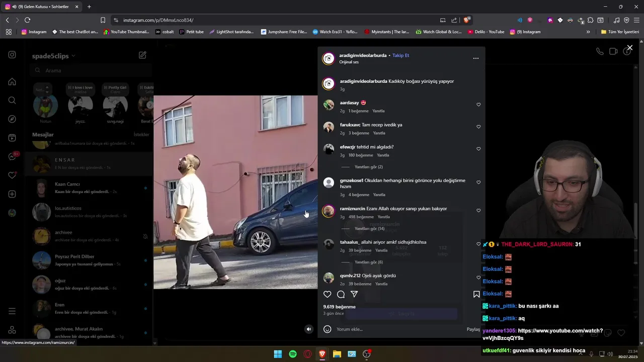Open Brave Shields lion icon

(x=467, y=20)
